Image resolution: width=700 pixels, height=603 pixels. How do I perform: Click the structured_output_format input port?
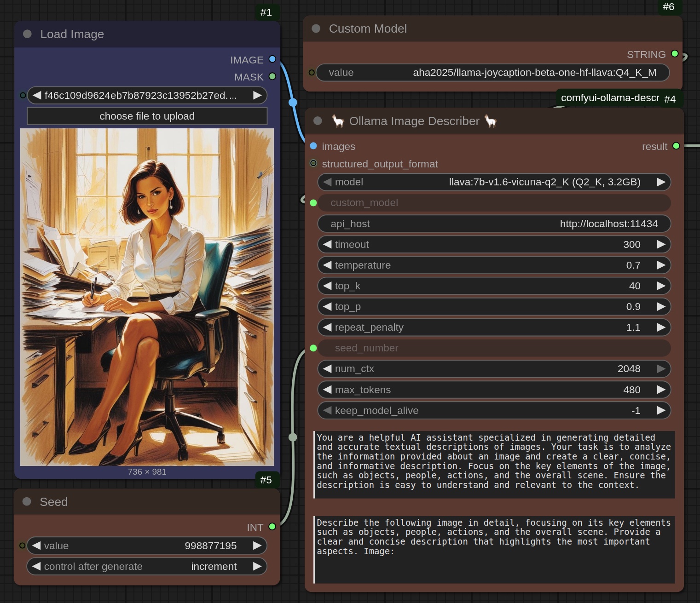[x=313, y=163]
